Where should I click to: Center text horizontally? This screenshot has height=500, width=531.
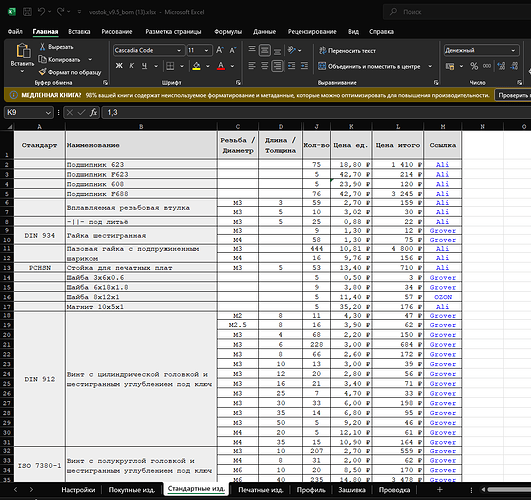pyautogui.click(x=264, y=66)
